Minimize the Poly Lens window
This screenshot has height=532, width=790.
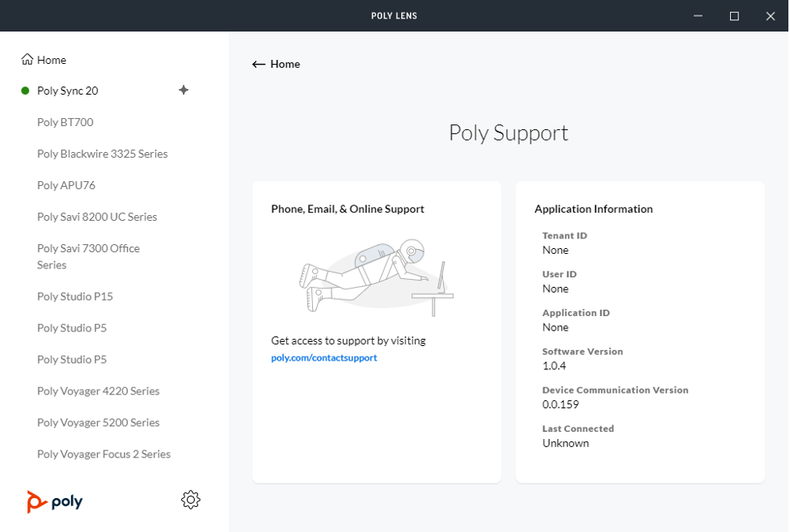coord(697,15)
